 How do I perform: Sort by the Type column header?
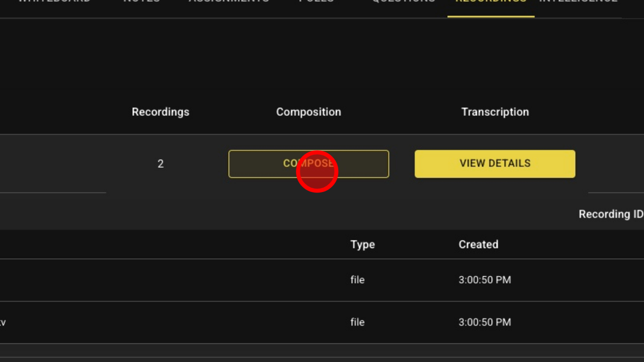(x=362, y=244)
